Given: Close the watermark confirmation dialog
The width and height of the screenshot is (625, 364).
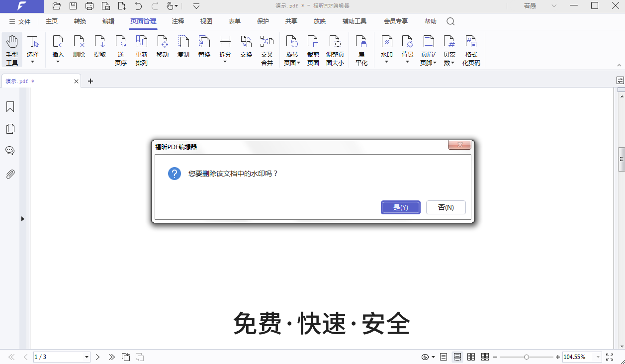Looking at the screenshot, I should pos(459,145).
